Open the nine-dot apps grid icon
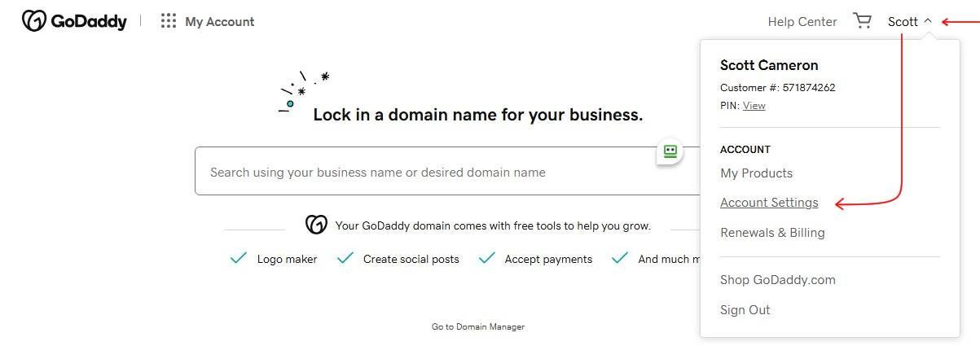Screen dimensions: 980x350 click(x=169, y=21)
